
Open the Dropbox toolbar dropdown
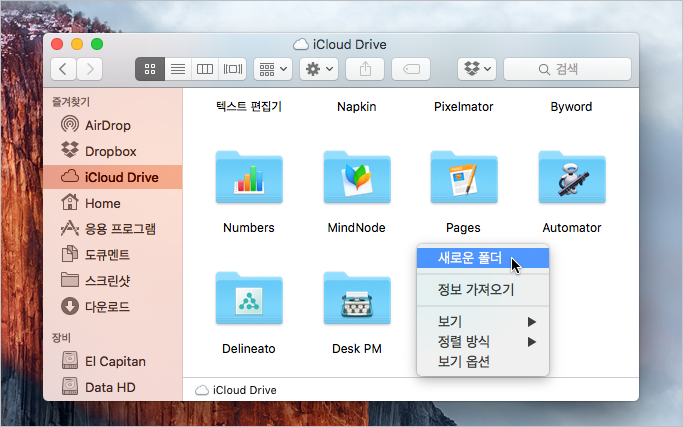pos(477,69)
